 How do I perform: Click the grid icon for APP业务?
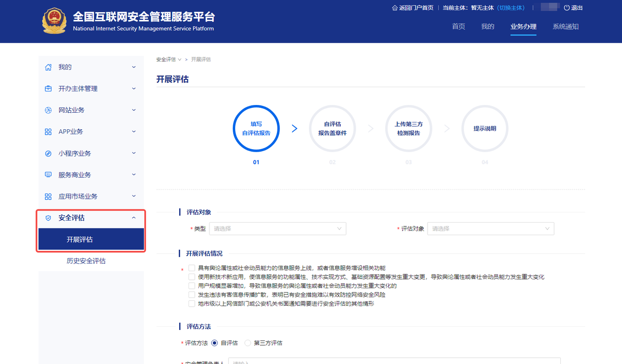(48, 132)
